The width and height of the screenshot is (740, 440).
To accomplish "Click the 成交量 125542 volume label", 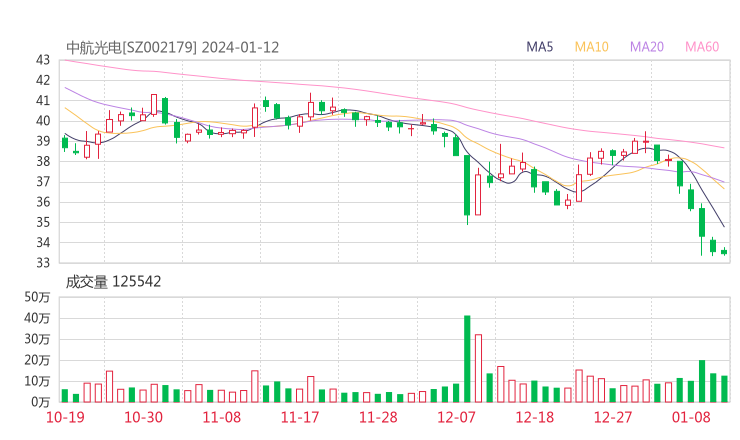I will click(113, 282).
